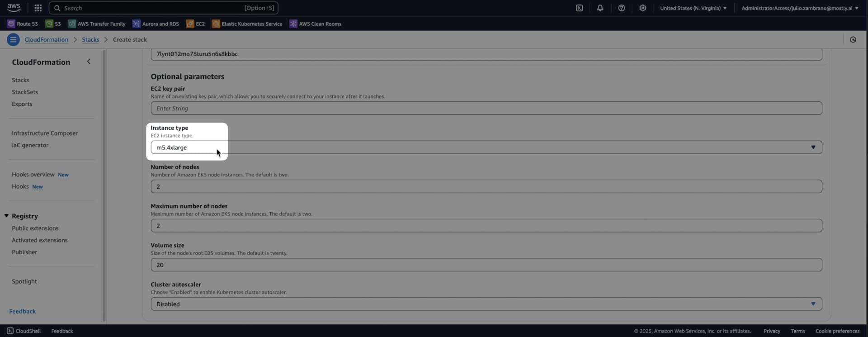Open the AdministratorAccess account menu
868x337 pixels.
coord(800,8)
